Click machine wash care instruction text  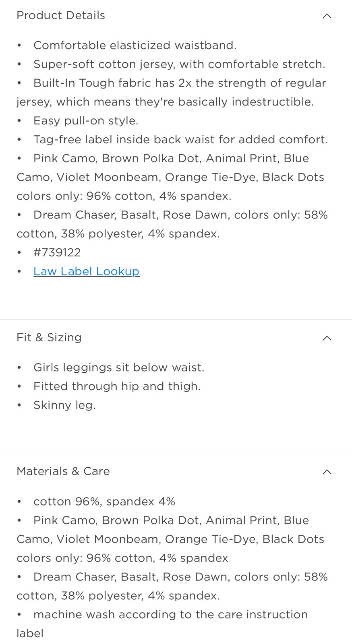(x=162, y=623)
